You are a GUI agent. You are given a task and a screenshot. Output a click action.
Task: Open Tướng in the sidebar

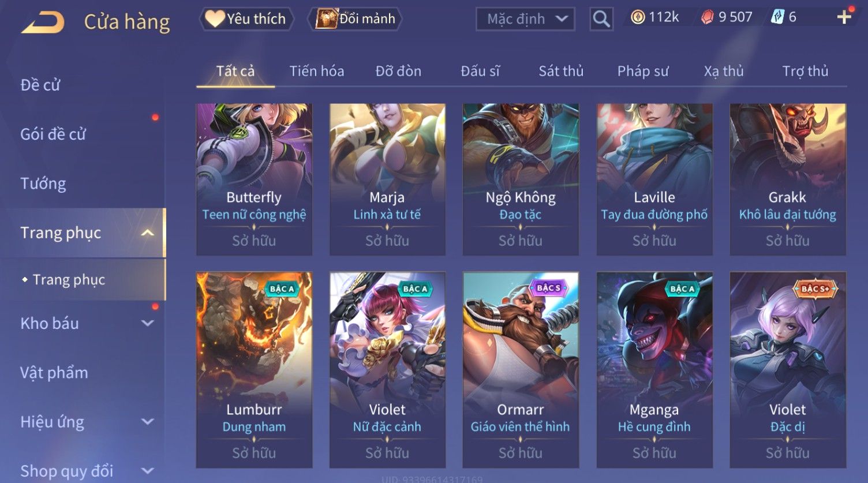(x=43, y=184)
